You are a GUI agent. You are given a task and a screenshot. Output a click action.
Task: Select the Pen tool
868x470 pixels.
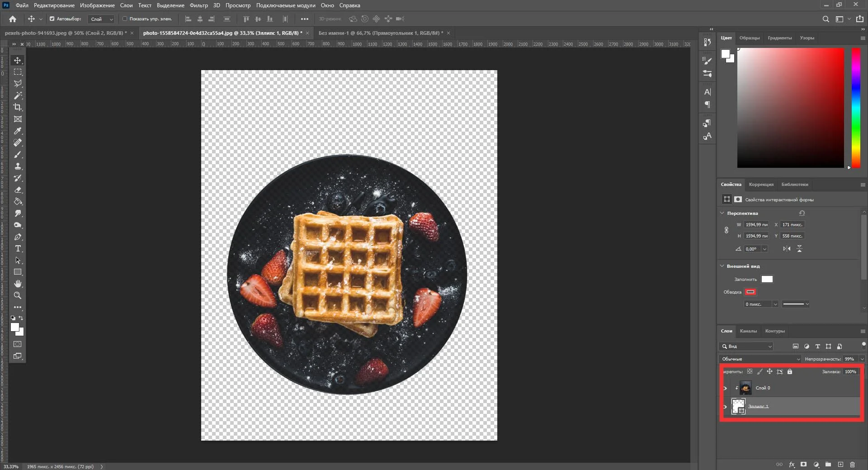pos(18,237)
